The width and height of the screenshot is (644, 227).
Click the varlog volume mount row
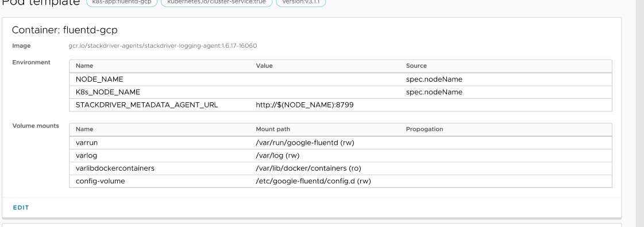point(341,155)
